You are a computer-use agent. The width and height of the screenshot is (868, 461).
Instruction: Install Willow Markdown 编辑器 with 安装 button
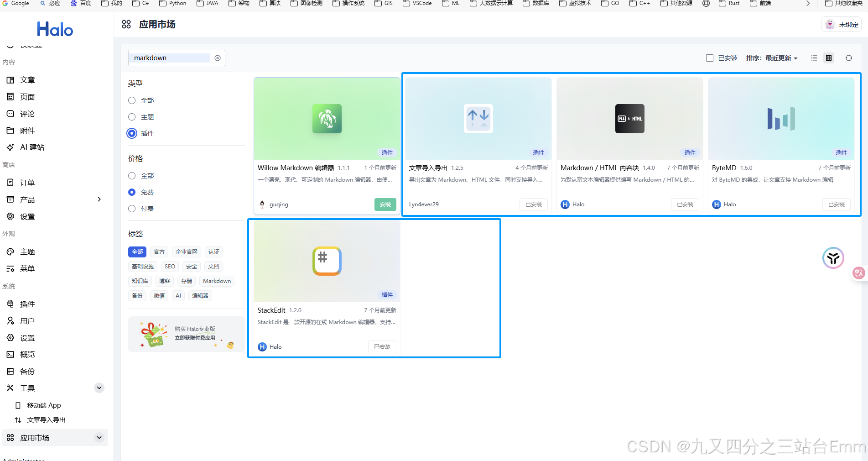(x=385, y=204)
